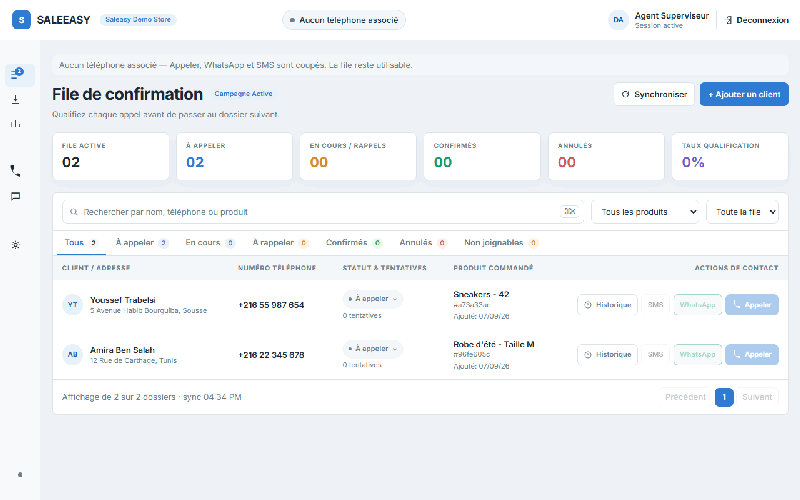Click phone number +216 55 987 654
Viewport: 800px width, 500px height.
coord(271,305)
